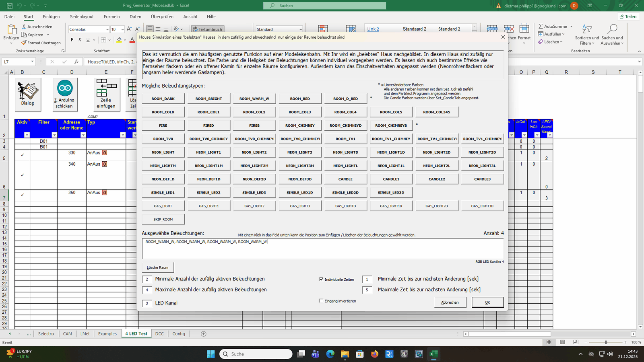Open the font name dropdown (Consolas)

point(107,29)
